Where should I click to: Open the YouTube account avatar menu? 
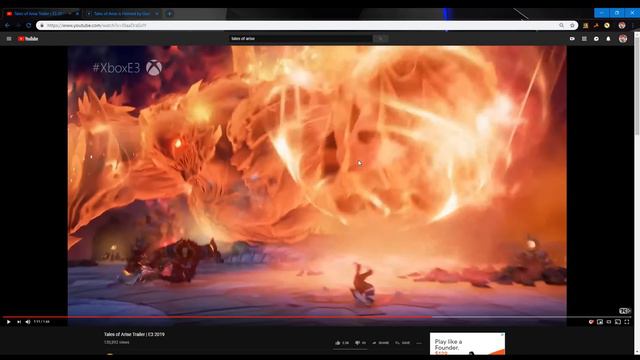point(623,39)
